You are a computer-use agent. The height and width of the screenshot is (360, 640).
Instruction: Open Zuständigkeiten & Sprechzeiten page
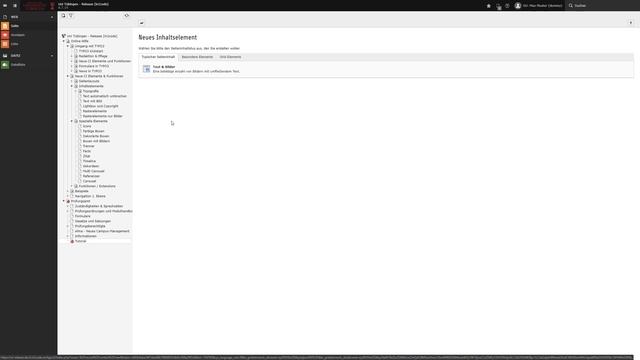tap(99, 206)
